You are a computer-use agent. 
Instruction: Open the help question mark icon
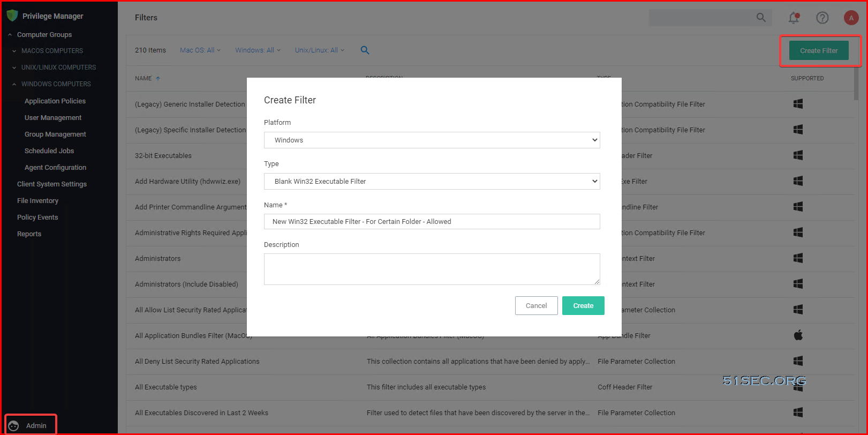coord(822,18)
